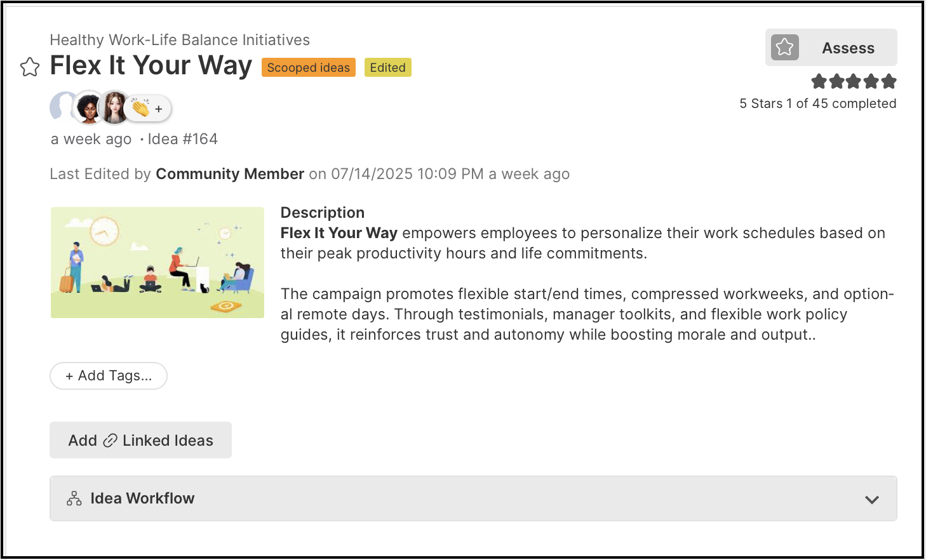Open Healthy Work-Life Balance Initiatives campaign link

coord(180,40)
